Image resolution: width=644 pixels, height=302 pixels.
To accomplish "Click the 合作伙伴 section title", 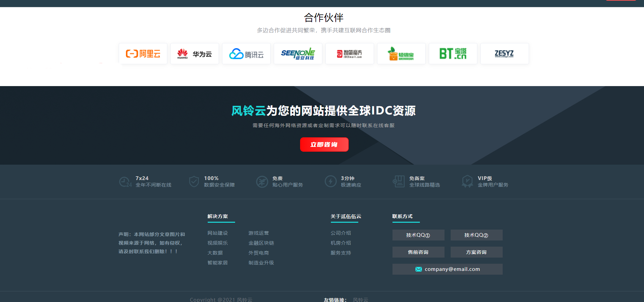I will click(x=324, y=17).
